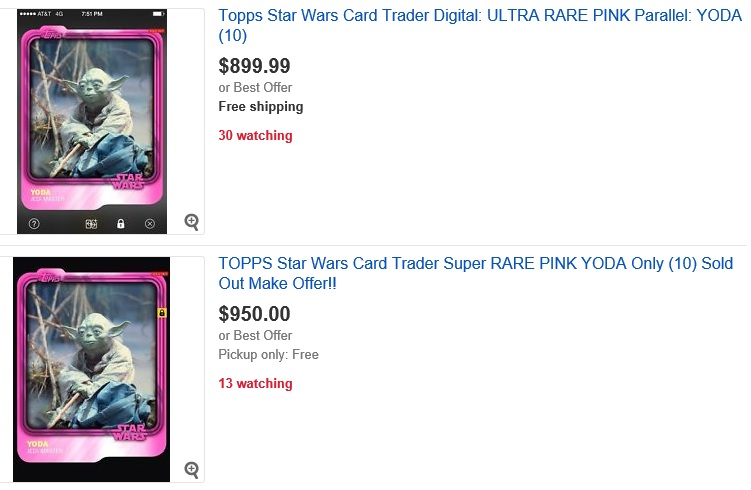Click the circled X icon in the phone toolbar
The width and height of the screenshot is (751, 490).
(x=149, y=223)
